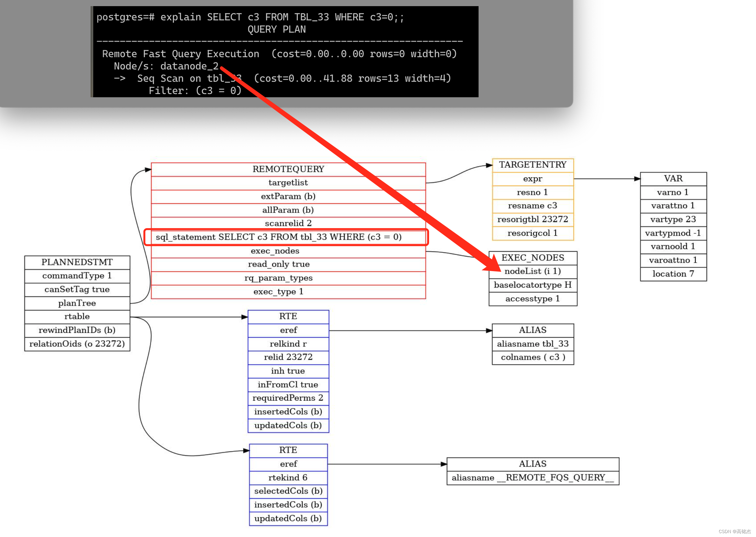This screenshot has height=537, width=756.
Task: Click 'eref' row in the rtekind 6 RTE node
Action: [x=288, y=464]
